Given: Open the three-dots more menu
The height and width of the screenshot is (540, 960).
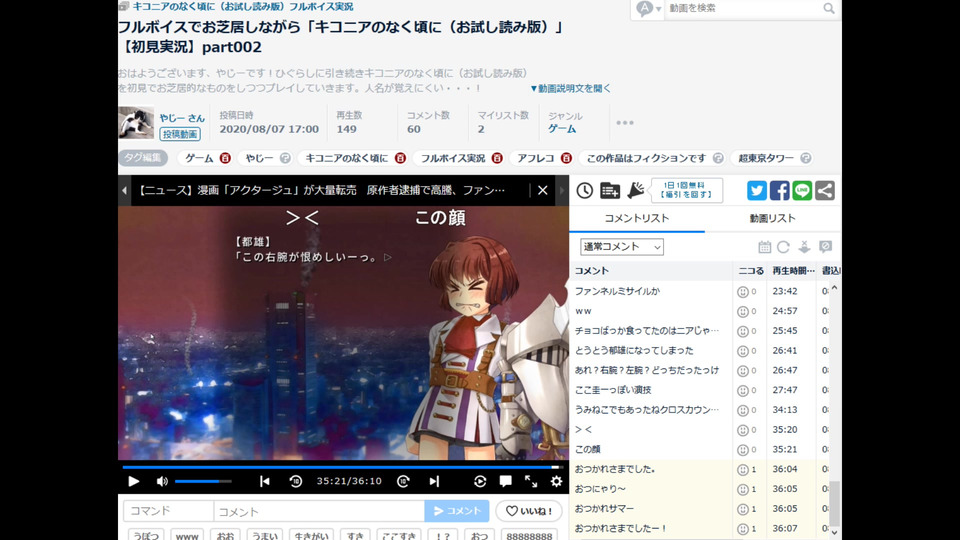Looking at the screenshot, I should [625, 123].
